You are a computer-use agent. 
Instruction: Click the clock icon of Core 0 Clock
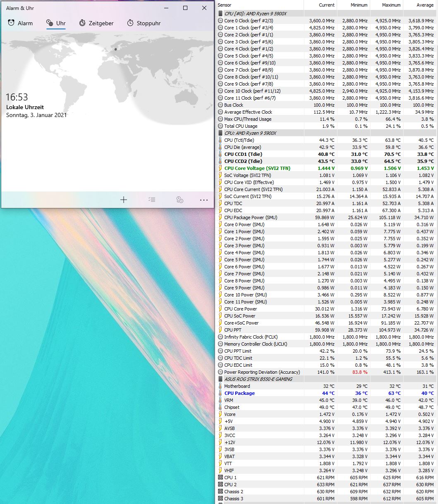pyautogui.click(x=220, y=21)
